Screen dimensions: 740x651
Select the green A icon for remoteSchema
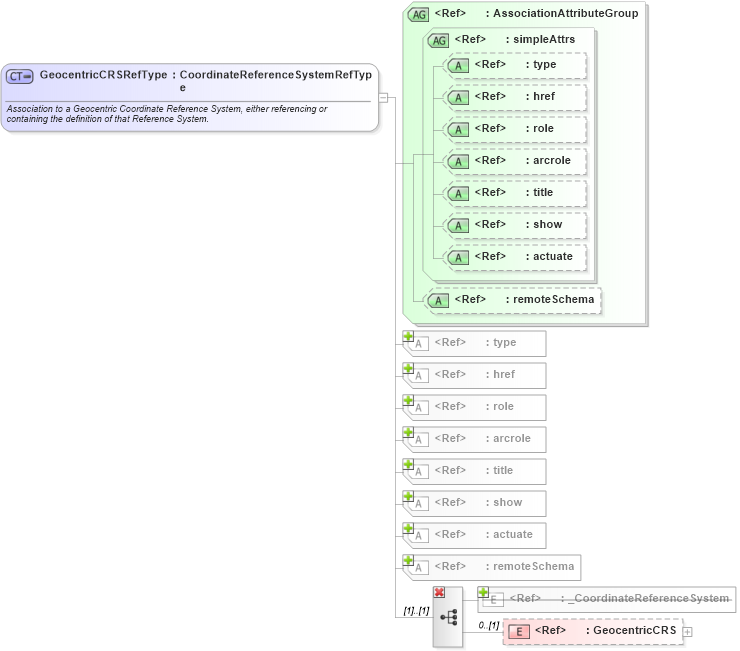tap(438, 301)
